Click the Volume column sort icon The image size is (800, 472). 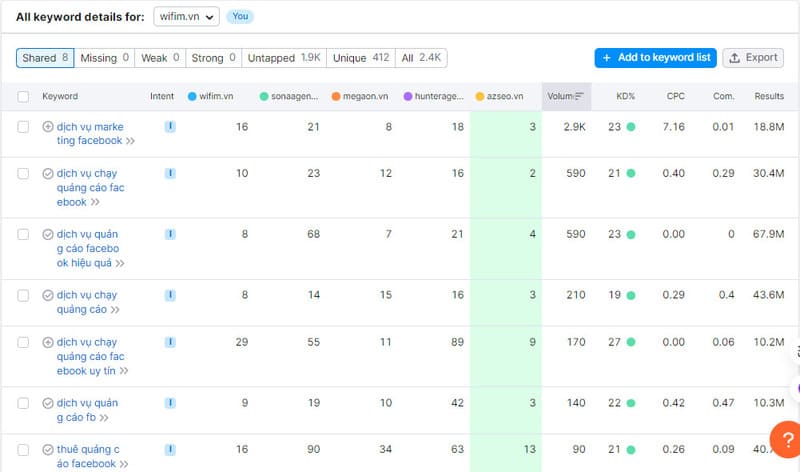[580, 97]
